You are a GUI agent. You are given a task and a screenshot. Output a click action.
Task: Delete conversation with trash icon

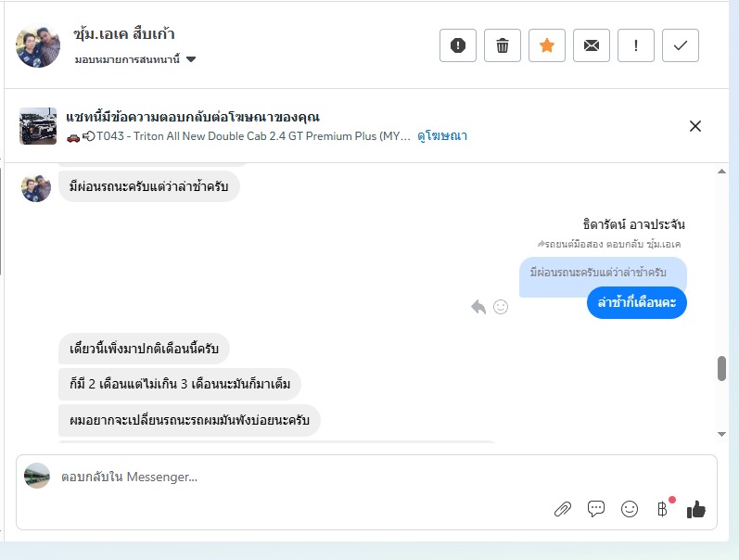pyautogui.click(x=503, y=45)
